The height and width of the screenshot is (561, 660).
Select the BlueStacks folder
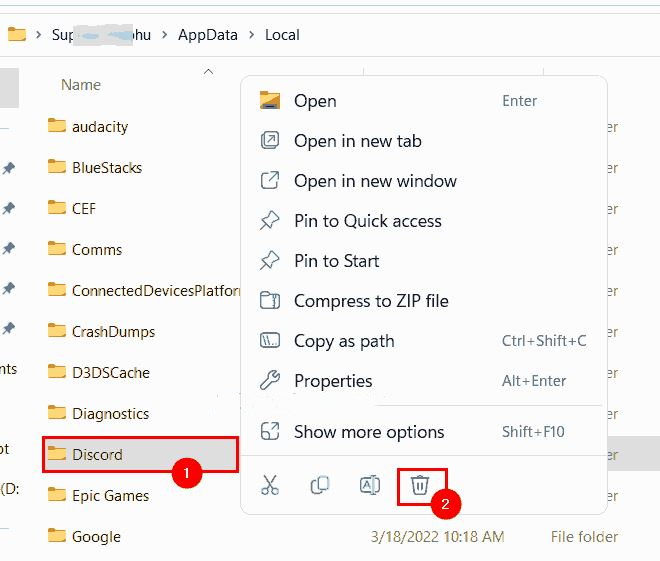tap(106, 167)
